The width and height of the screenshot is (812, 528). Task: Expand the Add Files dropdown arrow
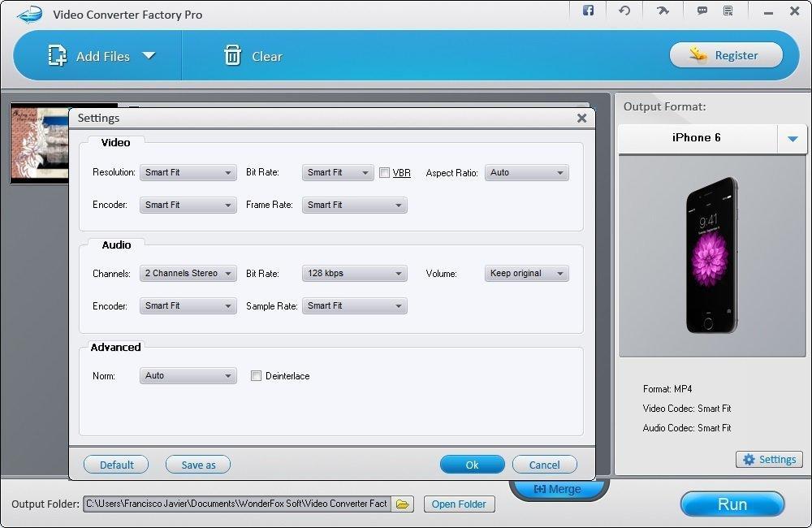[149, 55]
